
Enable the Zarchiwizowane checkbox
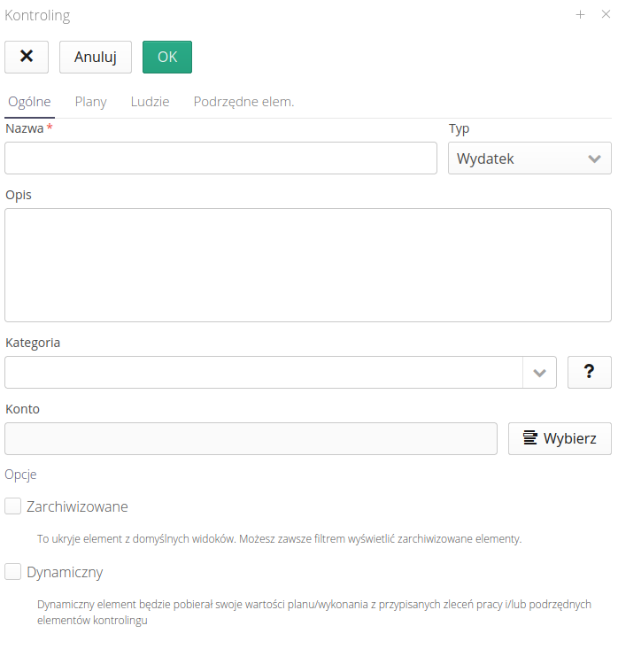[x=13, y=506]
